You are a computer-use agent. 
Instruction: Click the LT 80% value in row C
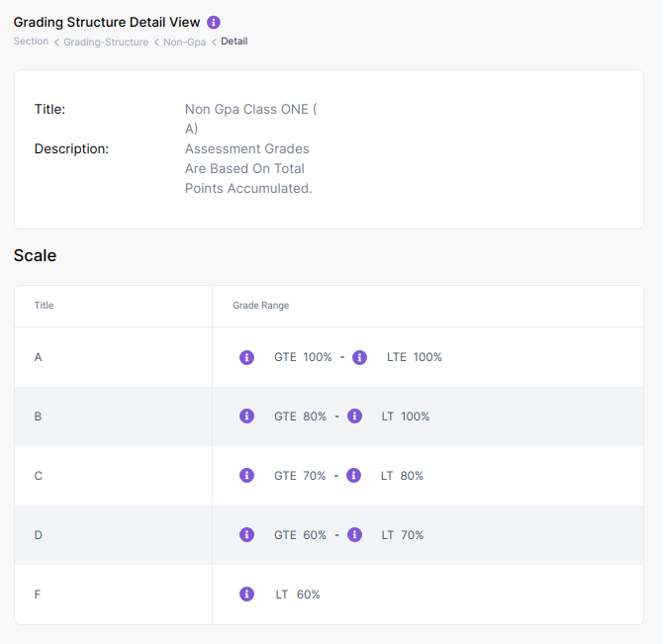402,476
